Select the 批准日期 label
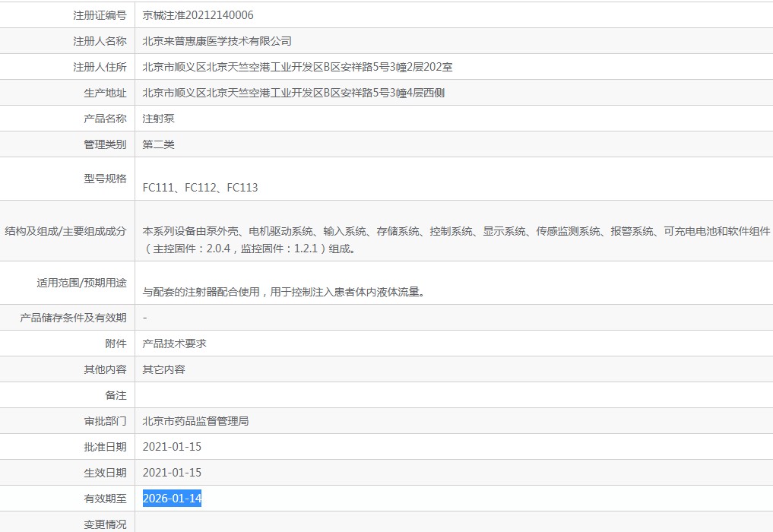Viewport: 773px width, 532px height. [105, 447]
